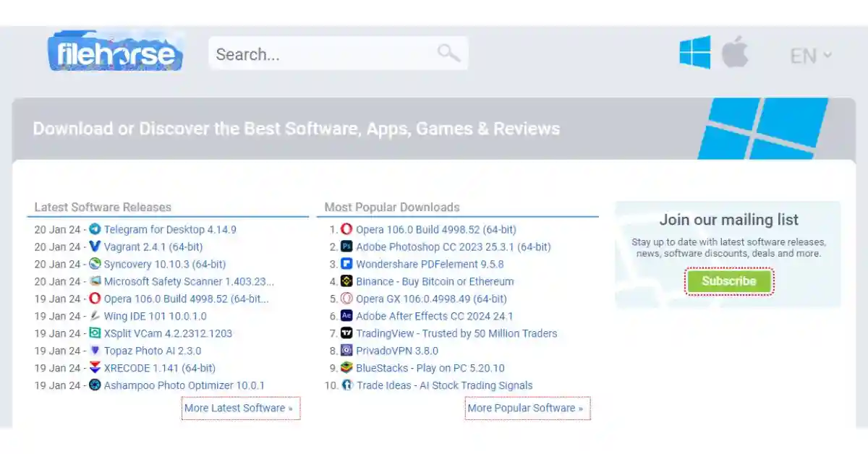Open BlueStacks - Play on PC link
The width and height of the screenshot is (868, 454).
(430, 368)
